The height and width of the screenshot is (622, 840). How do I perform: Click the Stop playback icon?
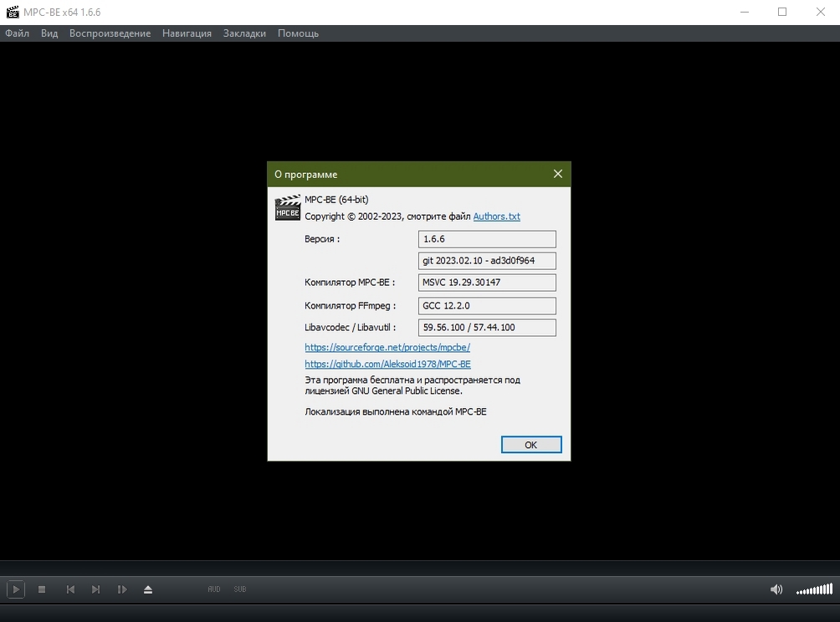[x=42, y=589]
